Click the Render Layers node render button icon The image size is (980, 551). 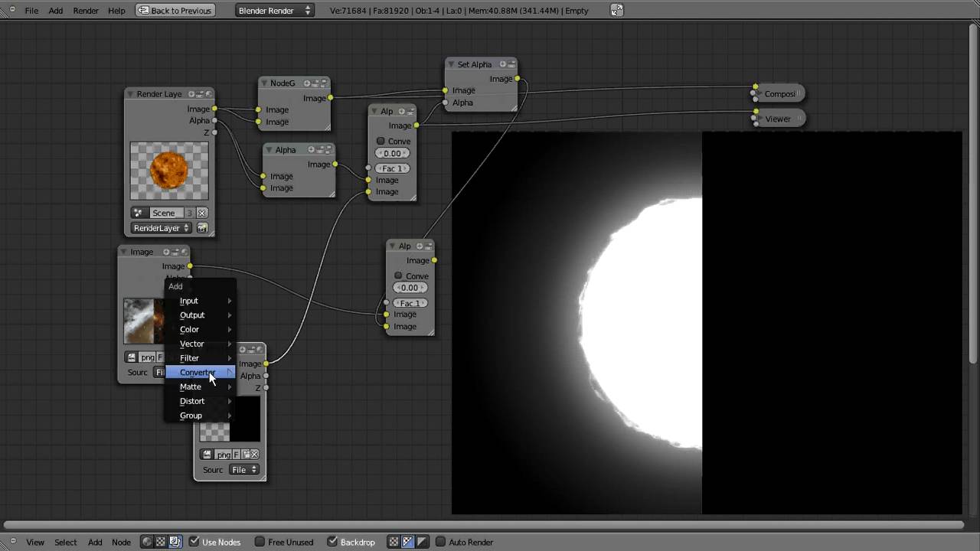[x=202, y=228]
